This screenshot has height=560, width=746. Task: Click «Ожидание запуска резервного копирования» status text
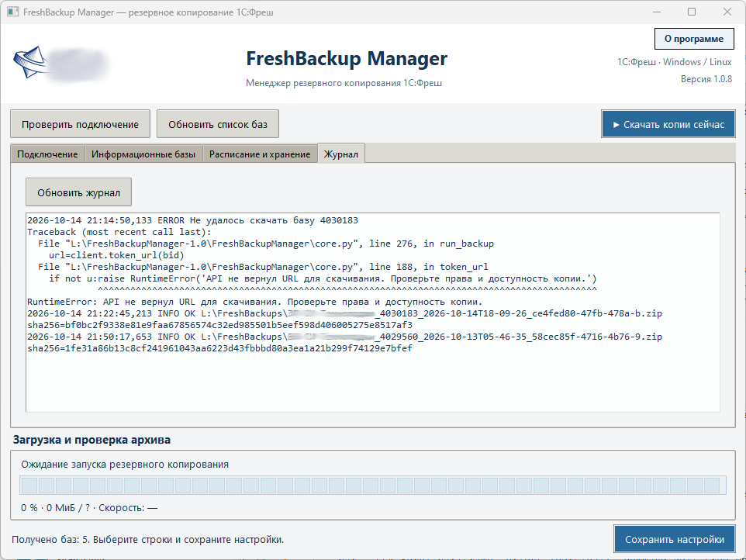[125, 465]
